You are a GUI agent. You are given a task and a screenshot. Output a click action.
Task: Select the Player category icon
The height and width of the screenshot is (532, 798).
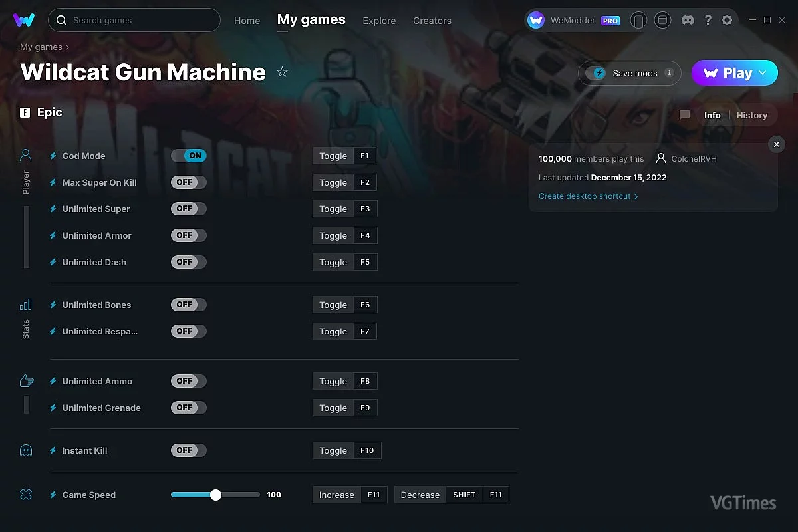(26, 156)
